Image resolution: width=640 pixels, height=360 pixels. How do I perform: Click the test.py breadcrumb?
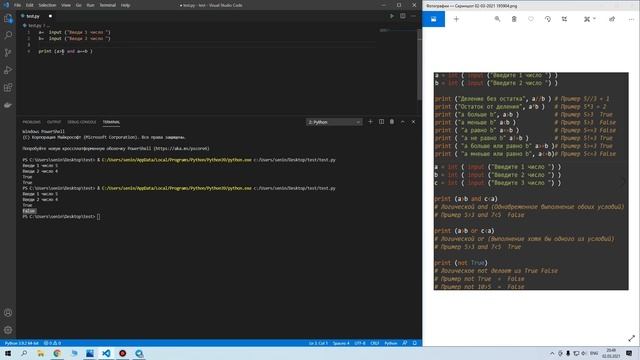(x=34, y=25)
